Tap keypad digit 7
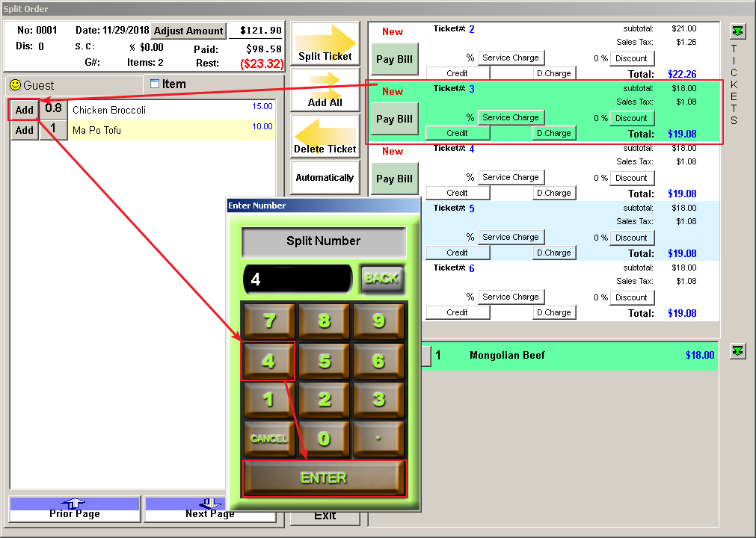 click(269, 321)
